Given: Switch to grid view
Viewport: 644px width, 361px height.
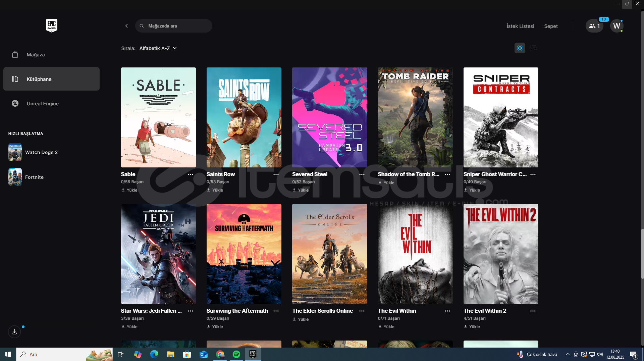Looking at the screenshot, I should pyautogui.click(x=520, y=48).
